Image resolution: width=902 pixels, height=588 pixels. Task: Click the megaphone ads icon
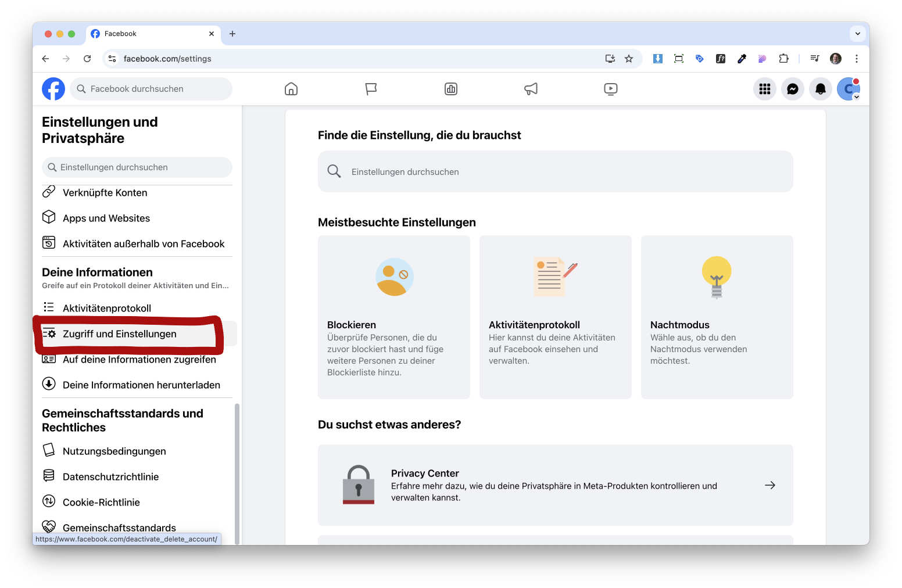(531, 89)
